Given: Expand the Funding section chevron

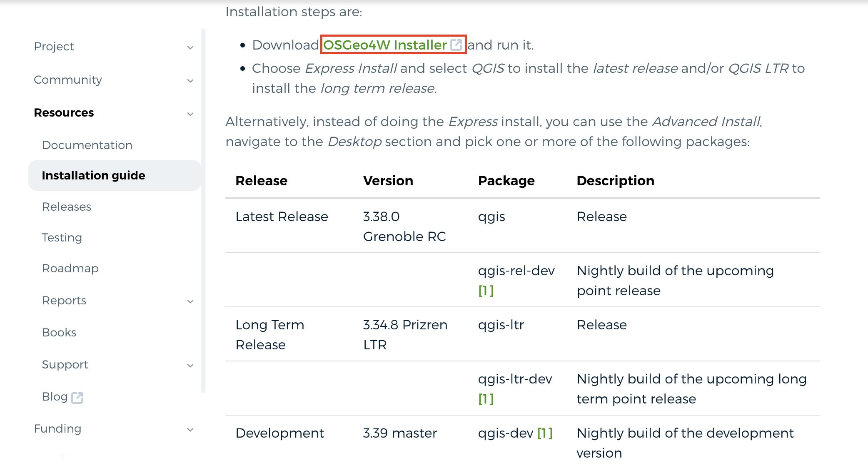Looking at the screenshot, I should (x=190, y=429).
